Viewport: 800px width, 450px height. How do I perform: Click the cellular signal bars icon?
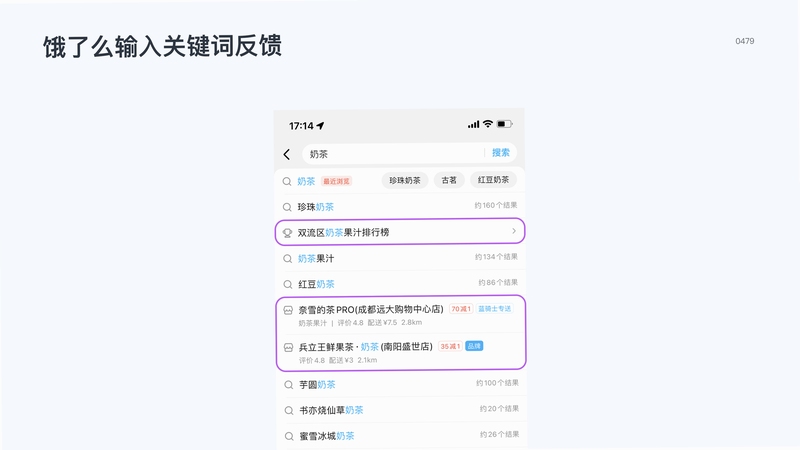pyautogui.click(x=473, y=124)
